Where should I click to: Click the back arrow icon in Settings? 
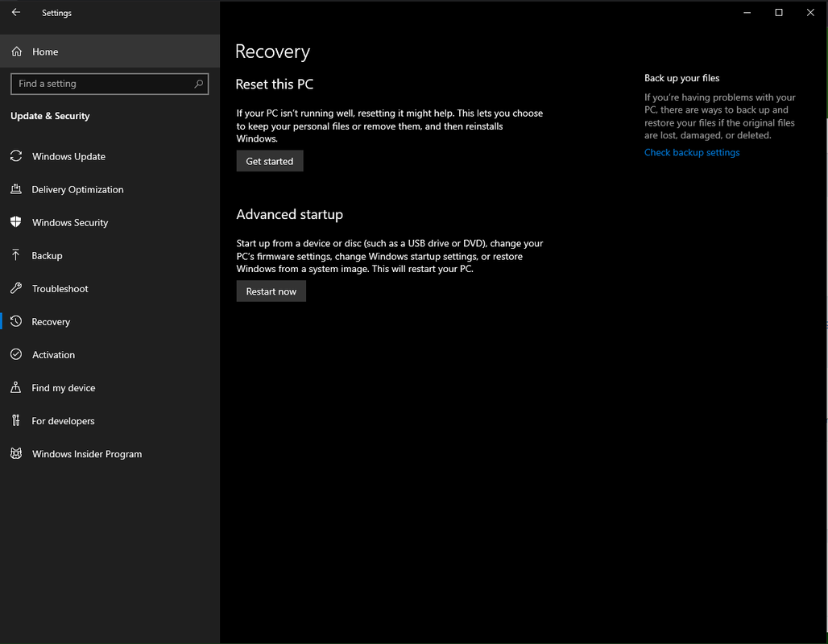pyautogui.click(x=16, y=12)
